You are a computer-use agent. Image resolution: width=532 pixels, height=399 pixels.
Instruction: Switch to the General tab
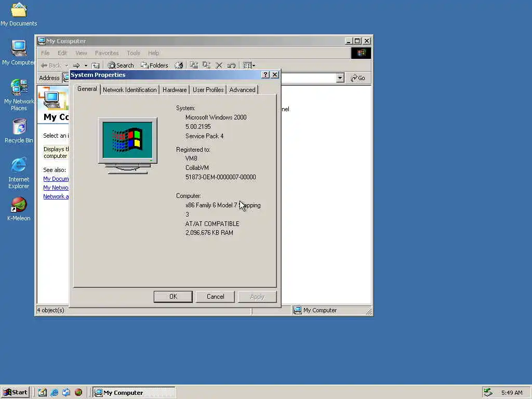(x=87, y=89)
